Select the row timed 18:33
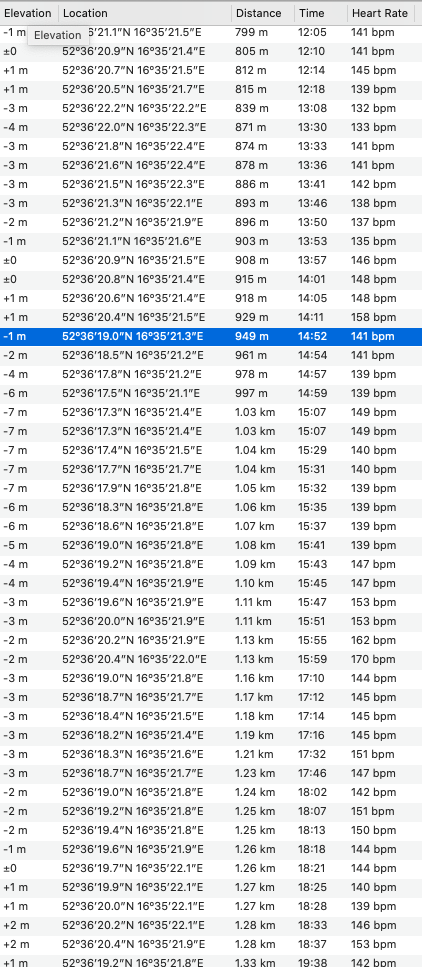The width and height of the screenshot is (422, 967). [x=211, y=926]
